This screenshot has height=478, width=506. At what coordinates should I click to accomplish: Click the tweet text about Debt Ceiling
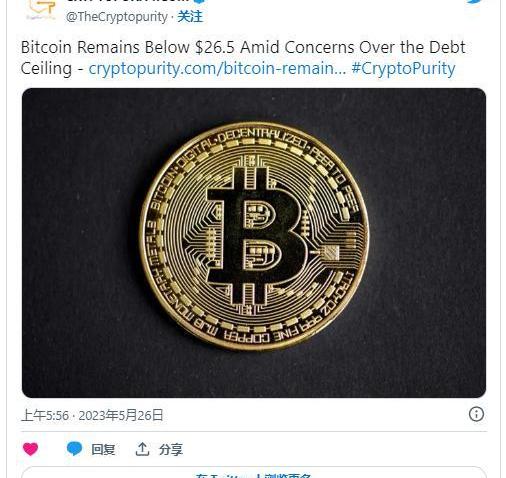(243, 58)
